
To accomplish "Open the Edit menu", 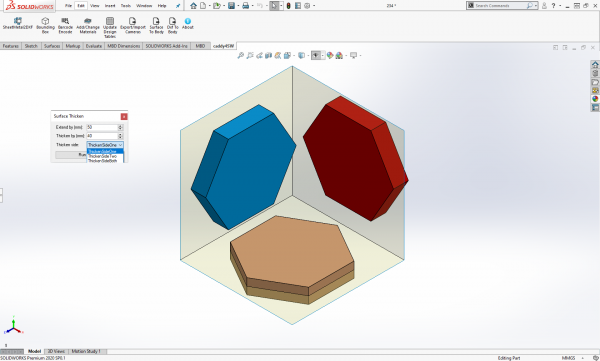I will click(x=81, y=6).
